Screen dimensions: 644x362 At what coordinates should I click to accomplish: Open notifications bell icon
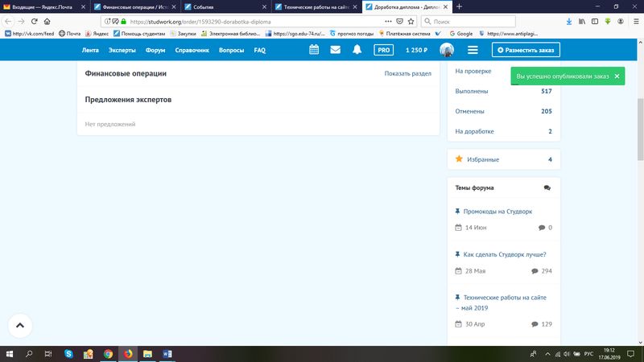357,50
